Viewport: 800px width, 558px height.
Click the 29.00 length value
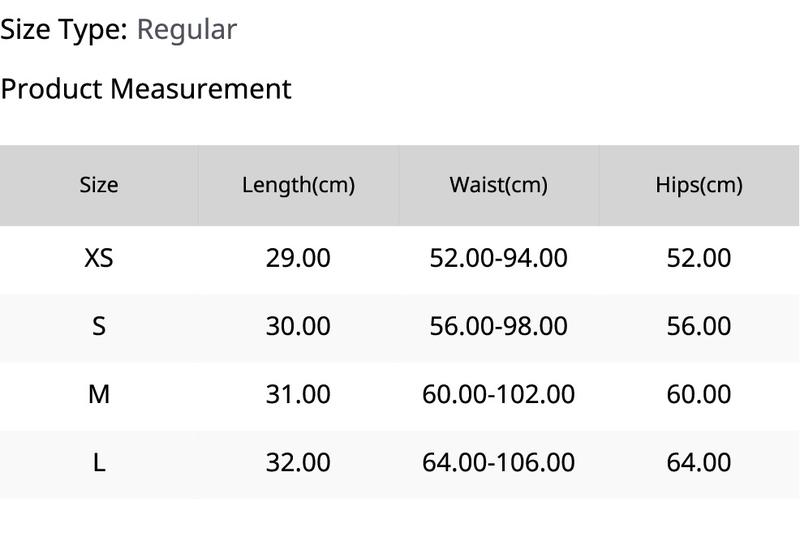pyautogui.click(x=298, y=258)
